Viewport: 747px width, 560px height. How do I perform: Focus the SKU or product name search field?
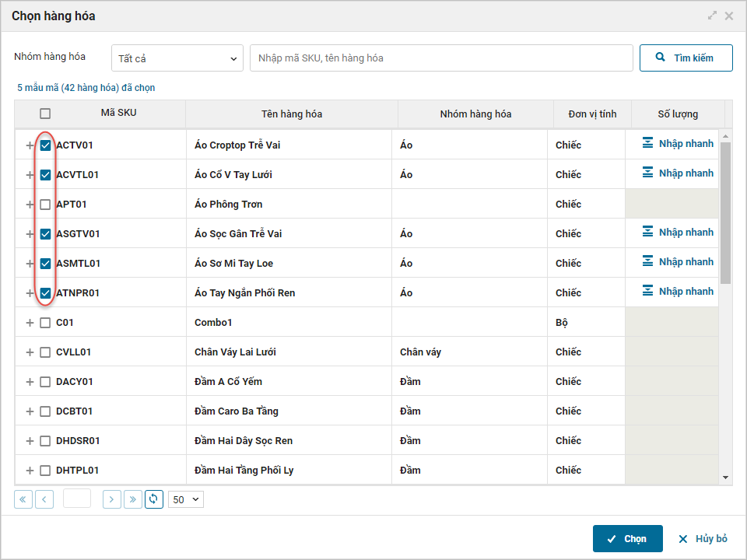point(440,58)
